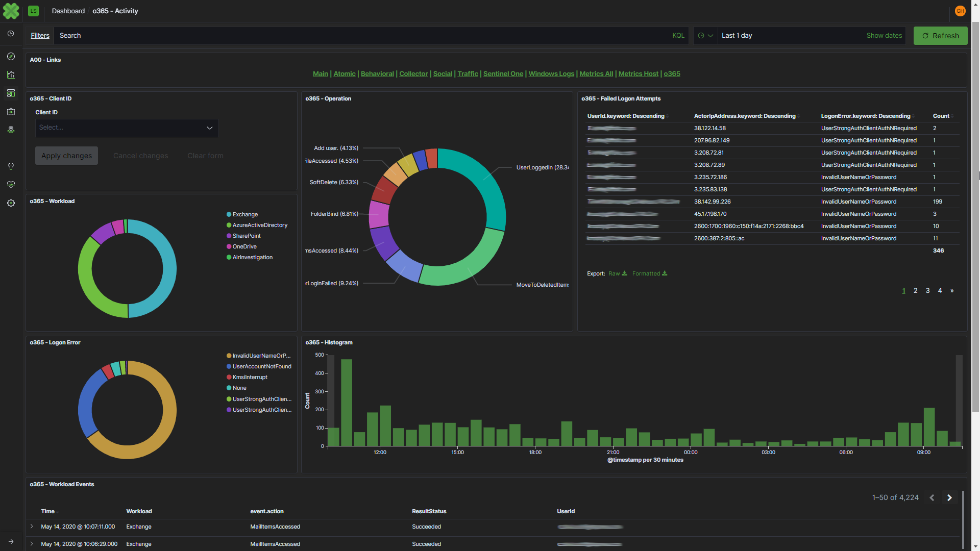Screen dimensions: 980x551
Task: Go to next page with » in Failed Logon
Action: pyautogui.click(x=952, y=291)
